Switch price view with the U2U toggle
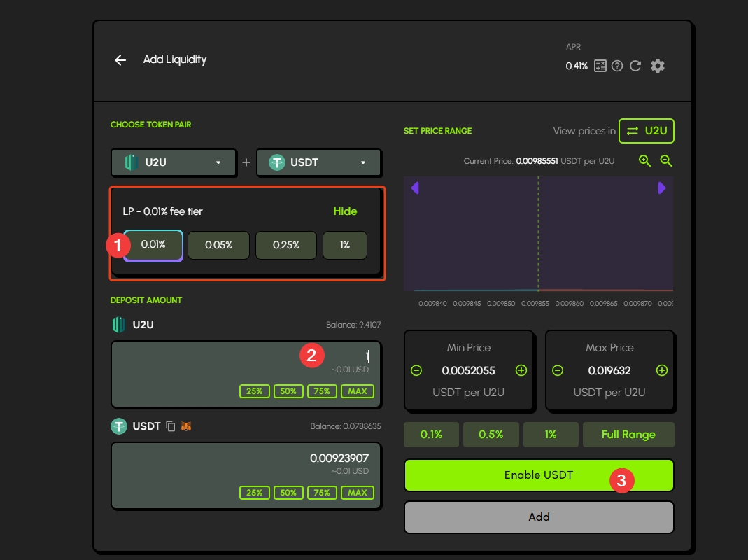Screen dimensions: 748x560 click(x=646, y=131)
